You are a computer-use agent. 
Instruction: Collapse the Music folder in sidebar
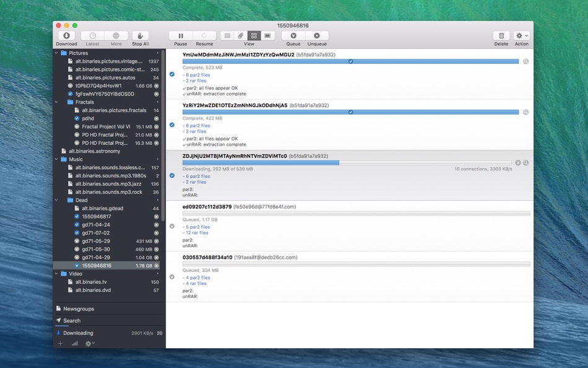56,159
